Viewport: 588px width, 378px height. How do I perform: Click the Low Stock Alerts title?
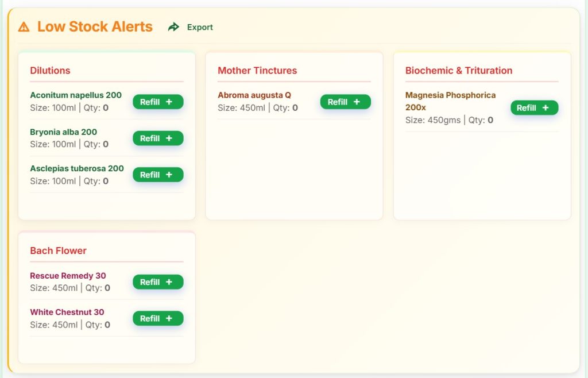pyautogui.click(x=95, y=26)
